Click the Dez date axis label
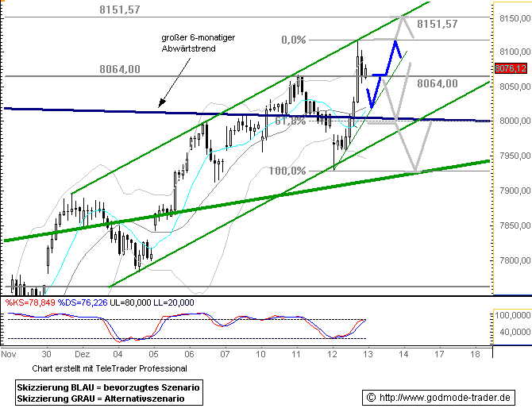 click(x=83, y=354)
